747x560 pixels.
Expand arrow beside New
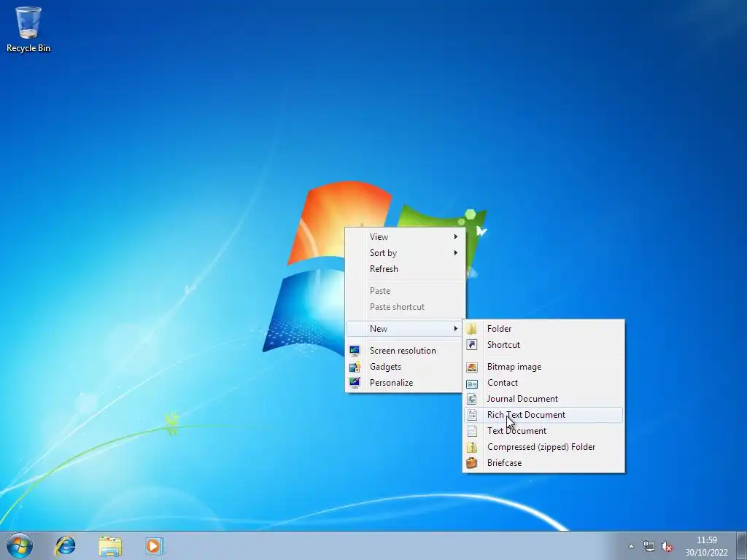click(x=455, y=329)
